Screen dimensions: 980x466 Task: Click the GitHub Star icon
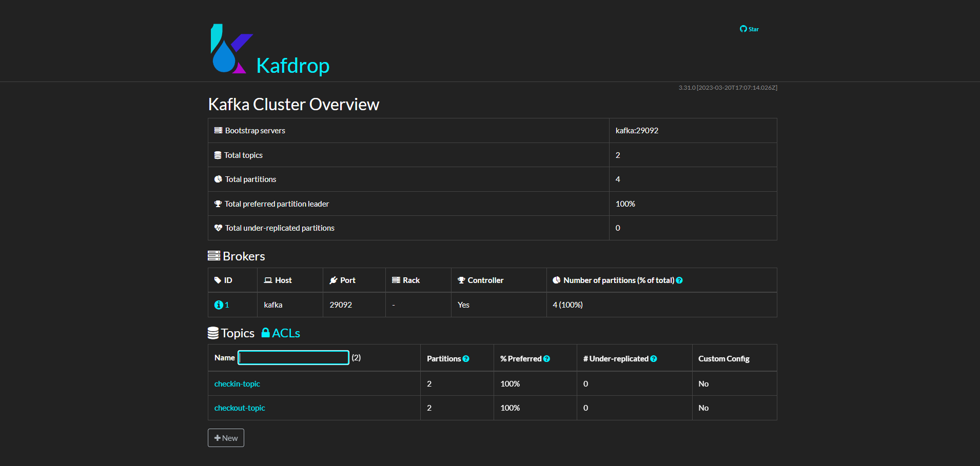pyautogui.click(x=743, y=29)
